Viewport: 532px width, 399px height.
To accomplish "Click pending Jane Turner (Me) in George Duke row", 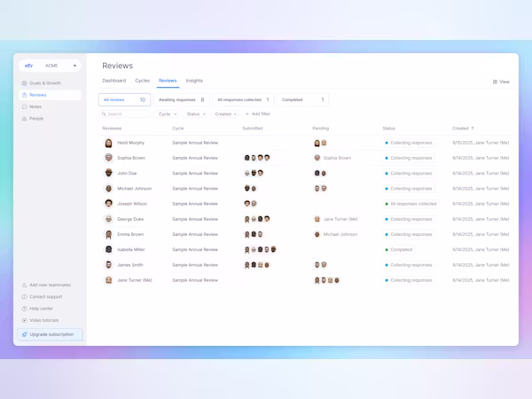I will pos(336,219).
